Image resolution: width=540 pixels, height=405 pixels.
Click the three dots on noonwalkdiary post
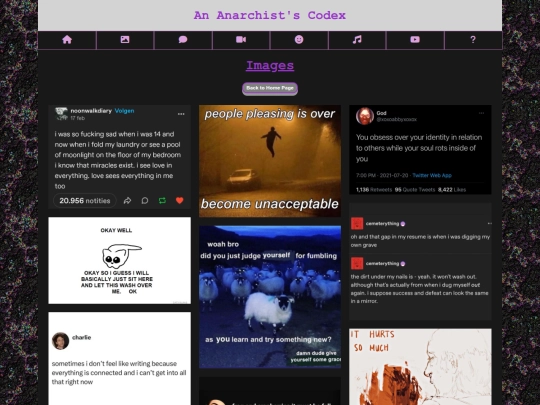[181, 114]
